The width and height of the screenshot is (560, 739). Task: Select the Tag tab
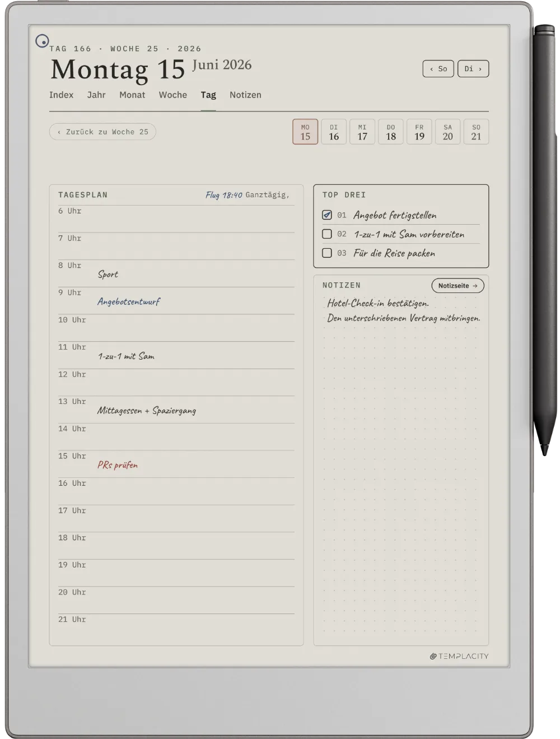point(208,95)
